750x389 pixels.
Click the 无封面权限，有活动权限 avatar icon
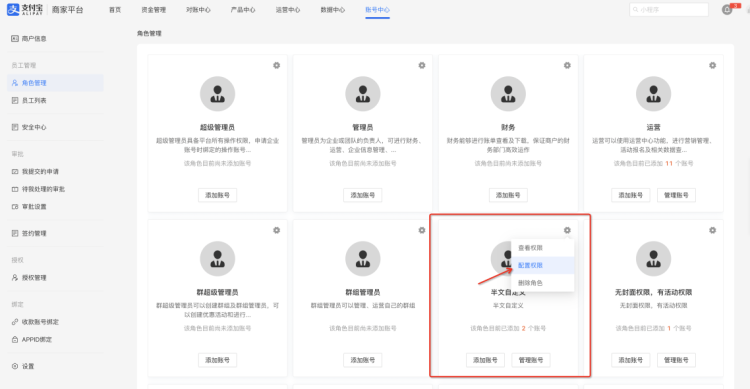pos(653,259)
